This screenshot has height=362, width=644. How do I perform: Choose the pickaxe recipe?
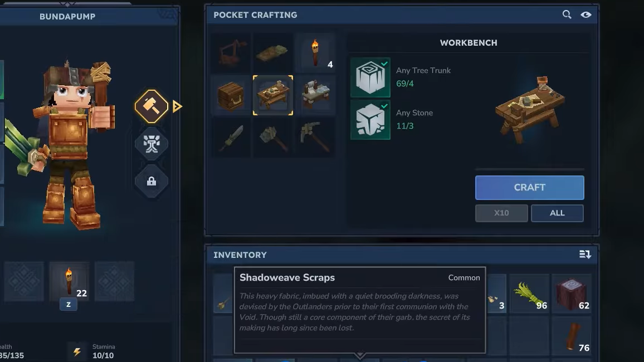(x=315, y=137)
